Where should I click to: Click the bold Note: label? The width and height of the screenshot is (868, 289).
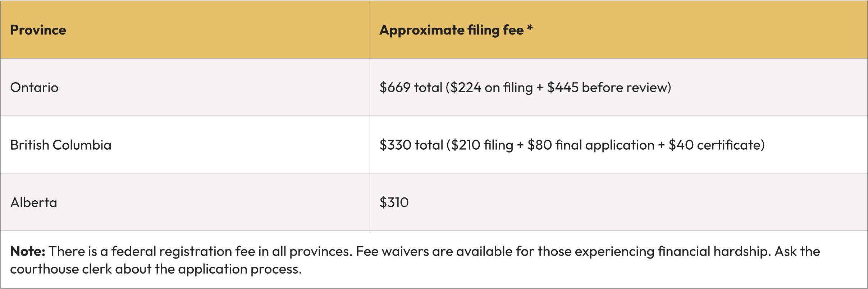(28, 251)
